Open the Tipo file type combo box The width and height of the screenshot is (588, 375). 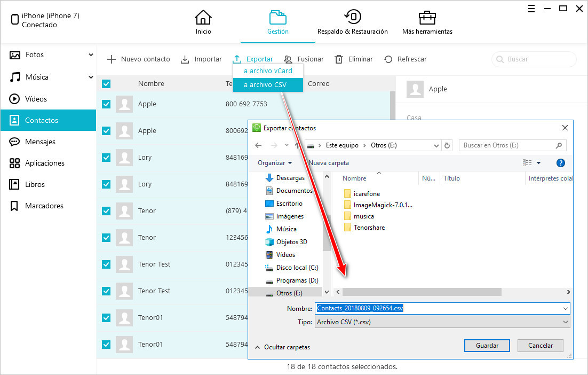pyautogui.click(x=442, y=322)
